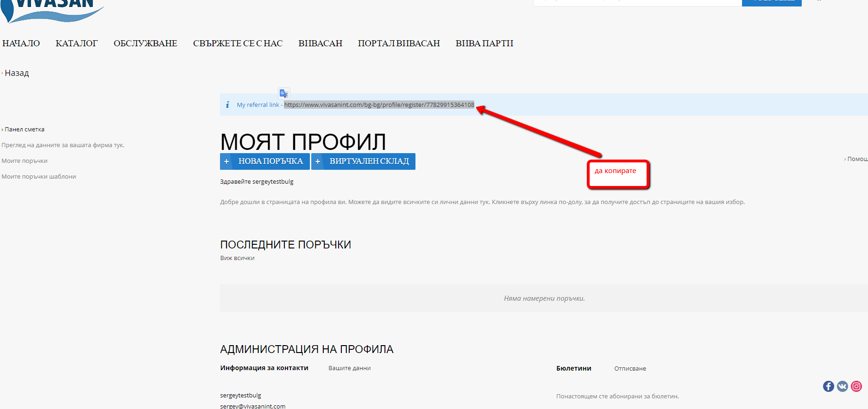Image resolution: width=868 pixels, height=409 pixels.
Task: Open the КАТАЛОГ menu item
Action: (77, 43)
